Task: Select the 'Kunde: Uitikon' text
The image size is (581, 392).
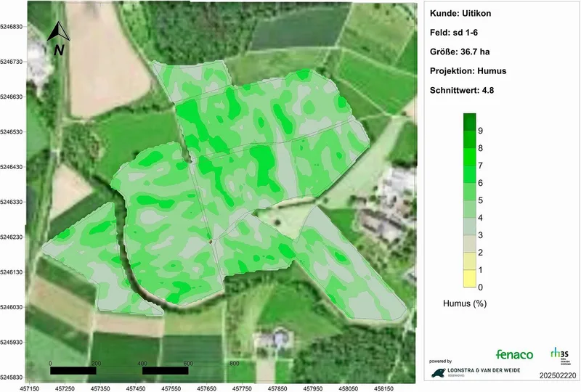Action: (x=460, y=13)
